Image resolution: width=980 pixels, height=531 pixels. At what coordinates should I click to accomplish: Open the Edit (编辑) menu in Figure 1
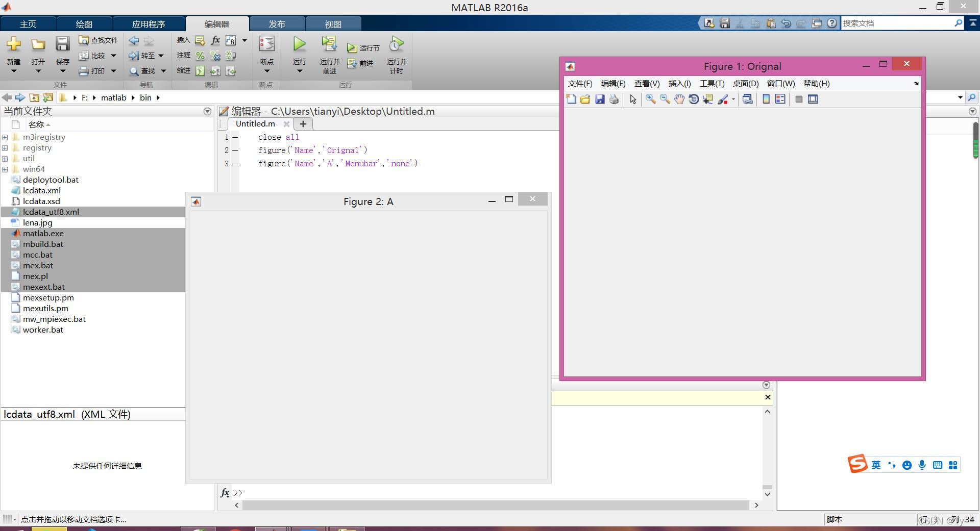coord(613,84)
